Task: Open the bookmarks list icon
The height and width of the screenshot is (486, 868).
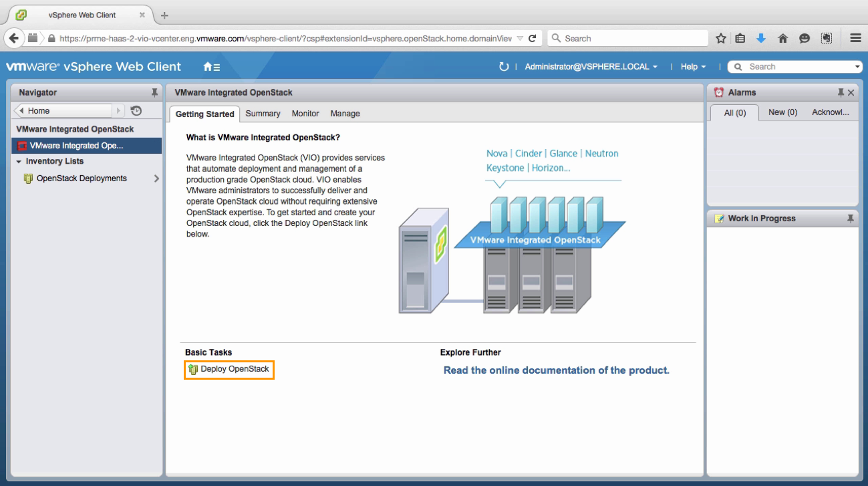Action: [740, 39]
